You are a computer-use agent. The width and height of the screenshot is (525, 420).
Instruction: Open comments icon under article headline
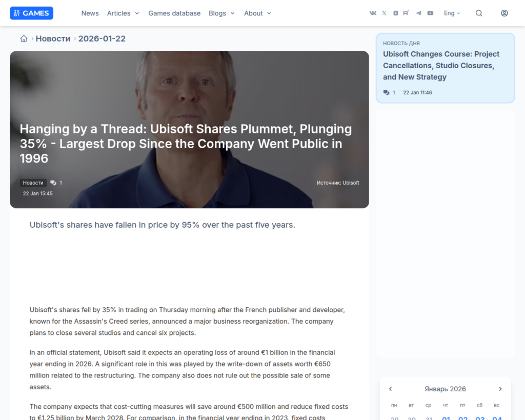coord(53,183)
